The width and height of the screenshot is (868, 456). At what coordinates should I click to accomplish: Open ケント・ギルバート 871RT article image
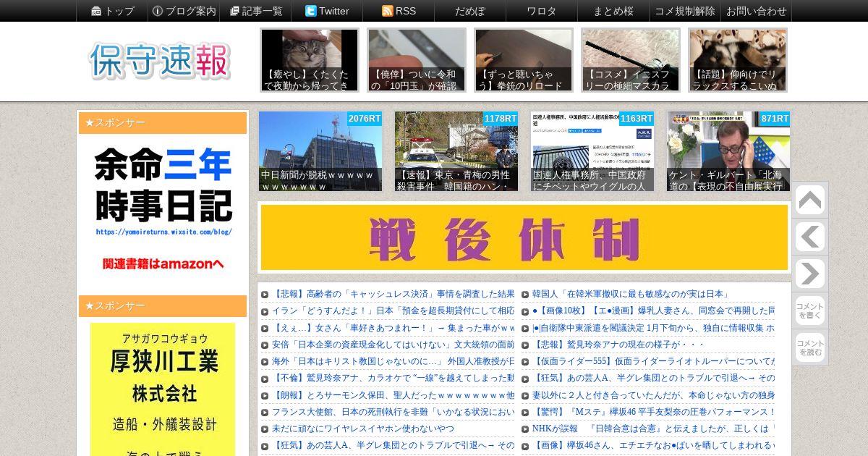coord(728,151)
